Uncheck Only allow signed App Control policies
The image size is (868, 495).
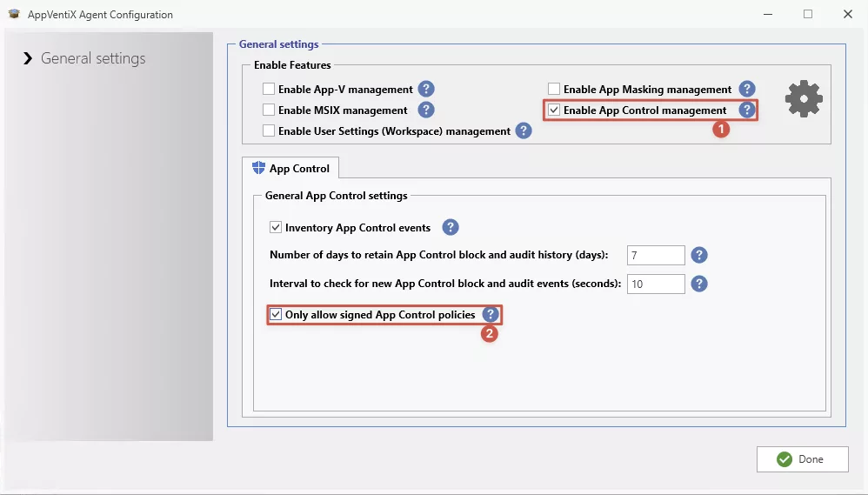pyautogui.click(x=275, y=315)
